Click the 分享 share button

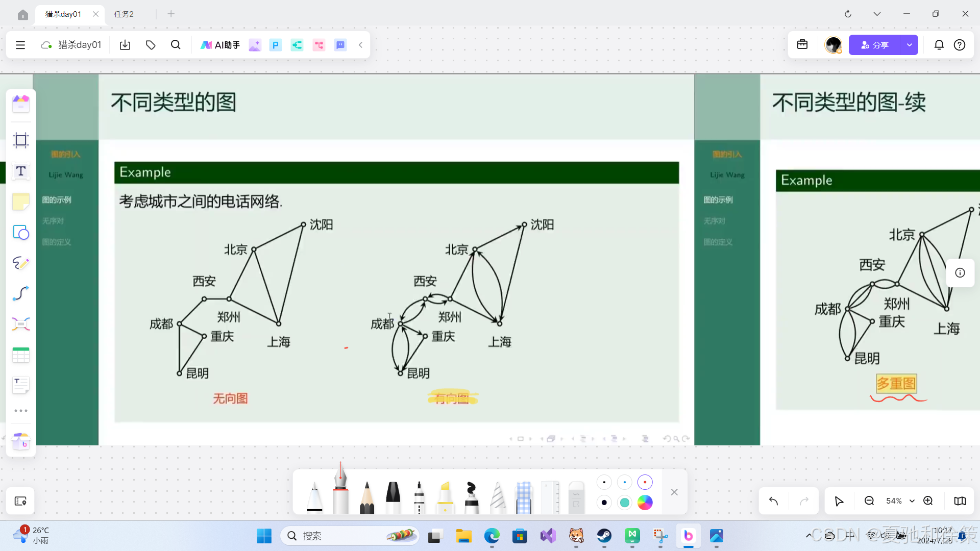point(874,45)
